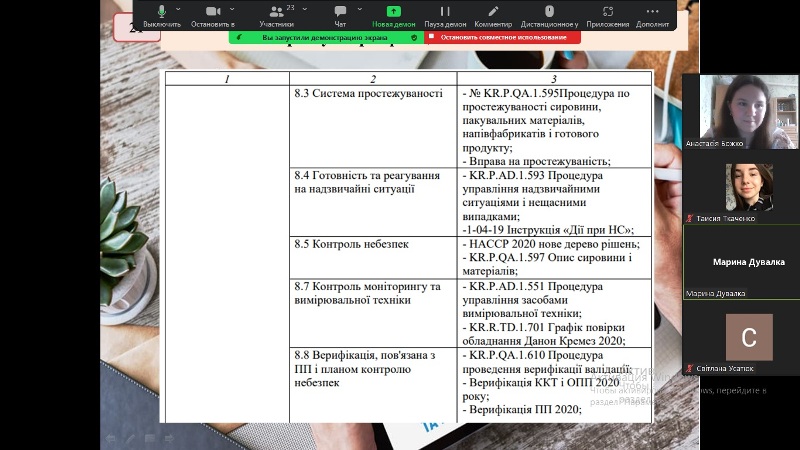Click the shield security icon on green bar
Screen dimensions: 800x450
pos(414,37)
